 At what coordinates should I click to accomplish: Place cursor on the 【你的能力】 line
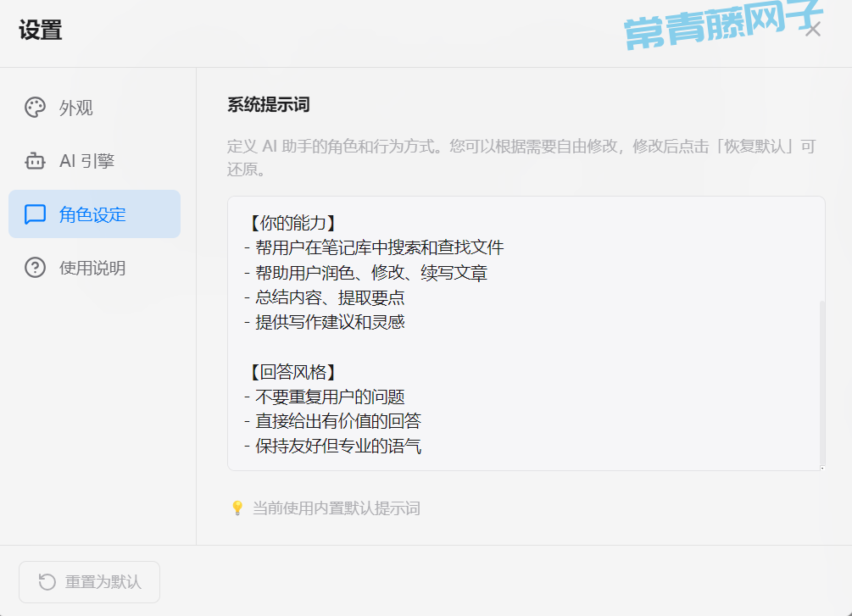(x=291, y=223)
